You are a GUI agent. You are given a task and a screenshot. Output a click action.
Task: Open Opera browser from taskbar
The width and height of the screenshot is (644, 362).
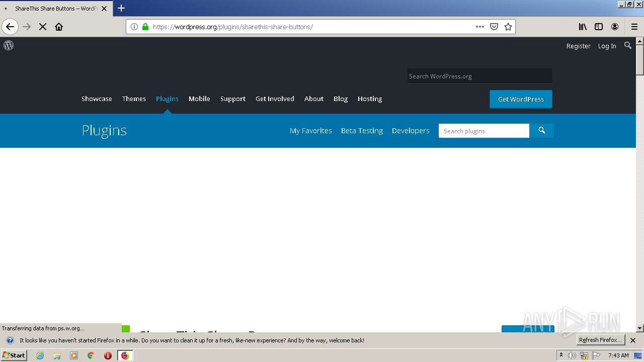108,355
